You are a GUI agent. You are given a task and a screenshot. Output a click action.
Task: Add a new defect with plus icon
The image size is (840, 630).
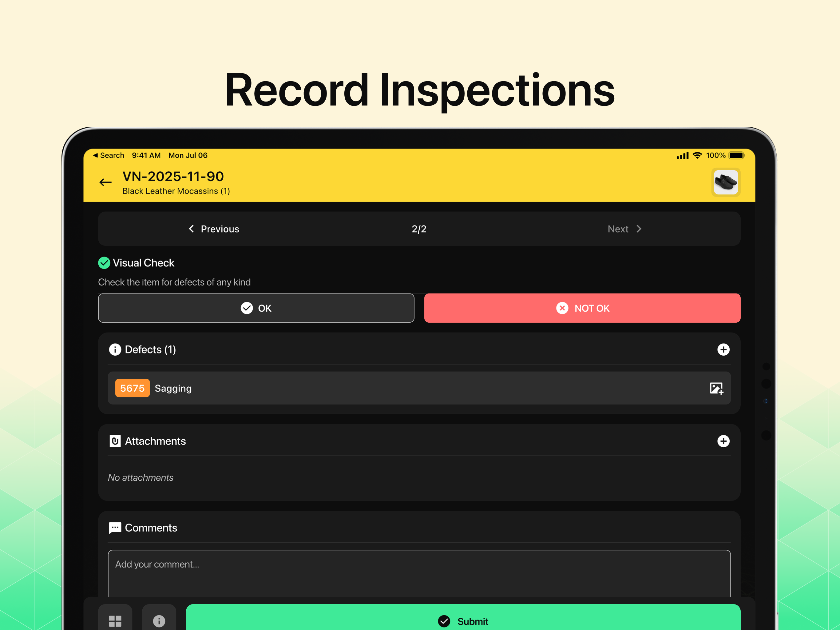723,349
